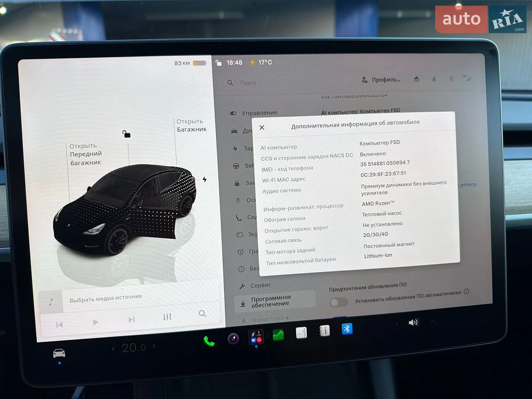Screen dimensions: 532x399
Task: Select the sidebar item with lightning bolt icon
Action: 242,149
